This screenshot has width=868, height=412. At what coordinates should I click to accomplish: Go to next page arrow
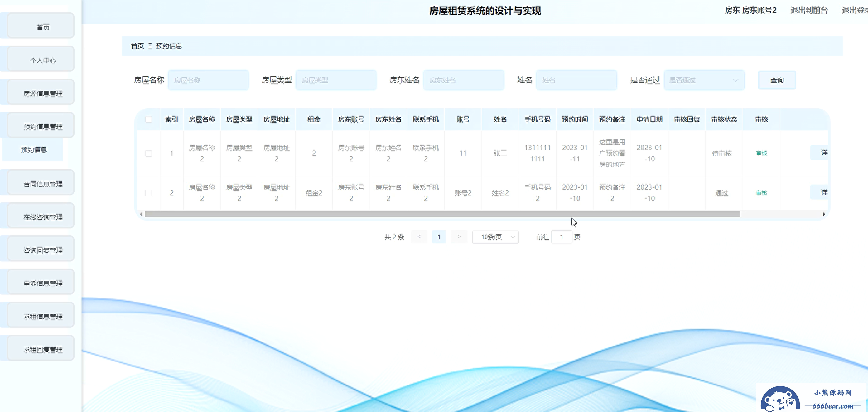[459, 237]
